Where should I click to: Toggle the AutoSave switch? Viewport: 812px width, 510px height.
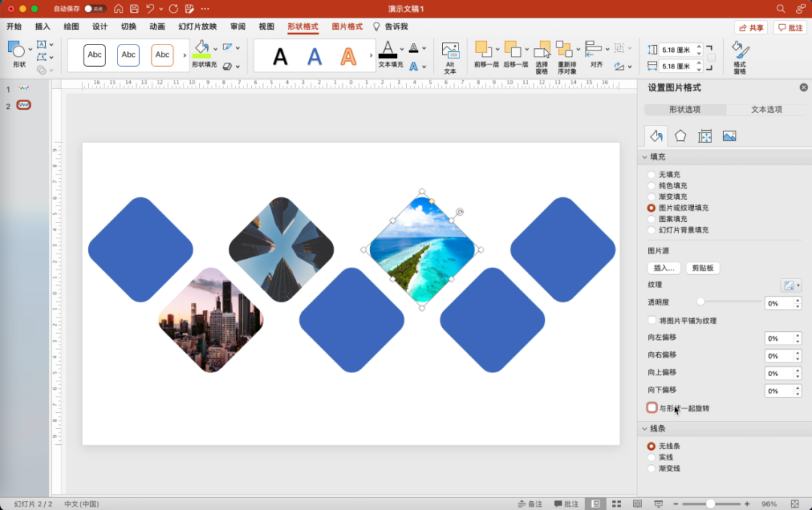point(95,9)
